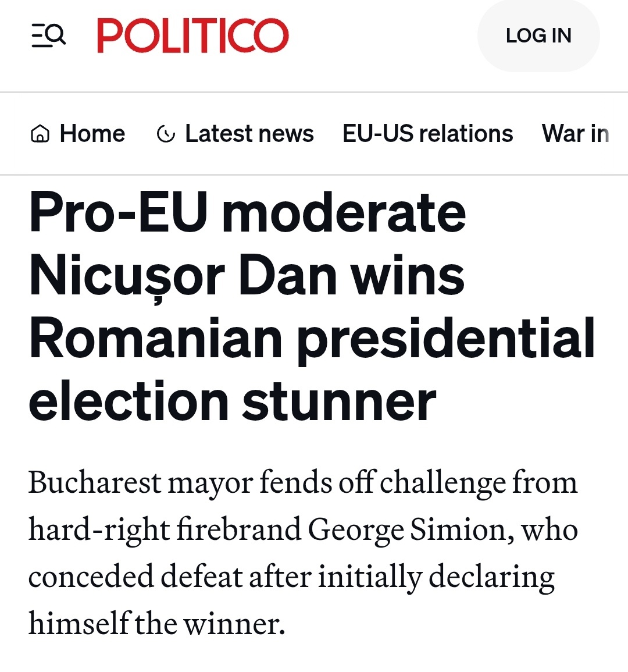
Task: Click the 'Romanian presidential' headline line
Action: pos(312,339)
